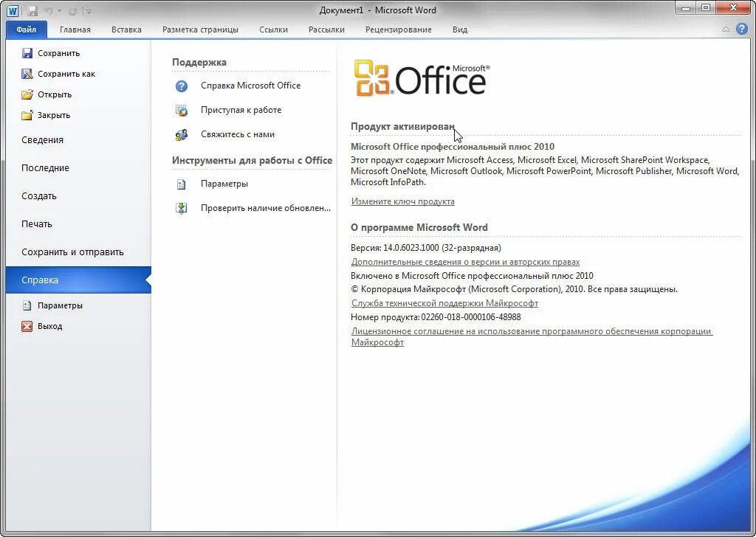The height and width of the screenshot is (537, 756).
Task: Click the Открыть folder icon
Action: (27, 94)
